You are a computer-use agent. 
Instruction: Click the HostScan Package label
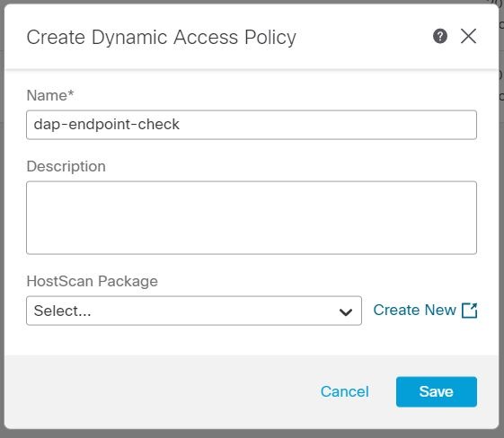(x=93, y=281)
